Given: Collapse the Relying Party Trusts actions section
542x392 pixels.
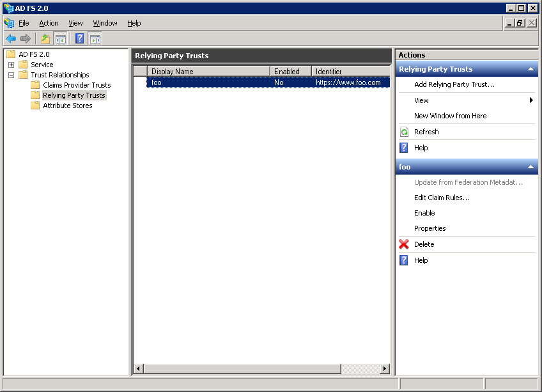Looking at the screenshot, I should (530, 69).
